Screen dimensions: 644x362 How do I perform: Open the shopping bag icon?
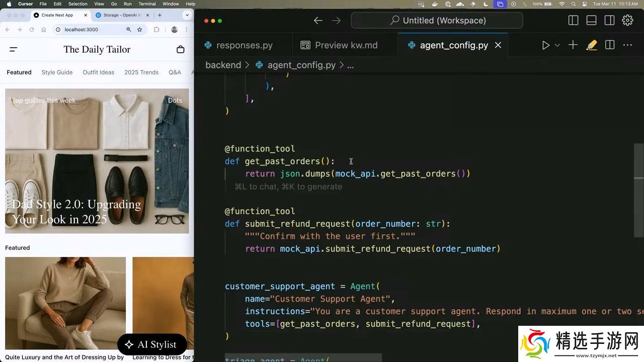[181, 49]
